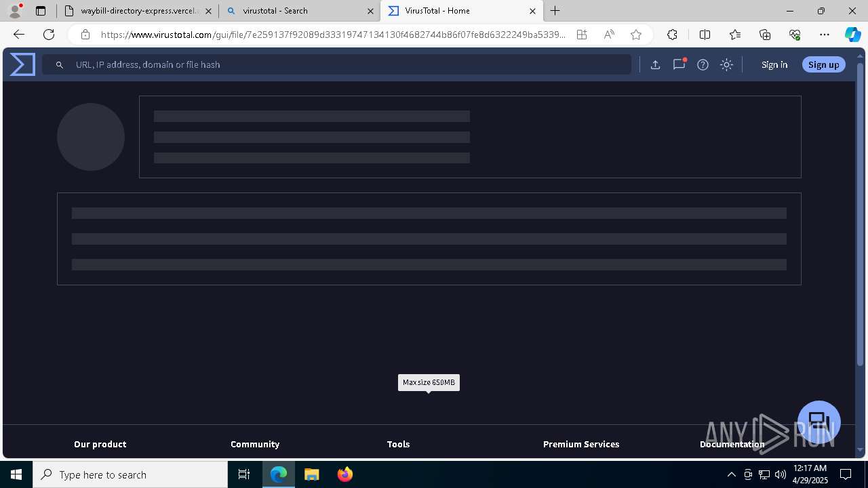
Task: Open the tab actions menu icon
Action: [41, 11]
